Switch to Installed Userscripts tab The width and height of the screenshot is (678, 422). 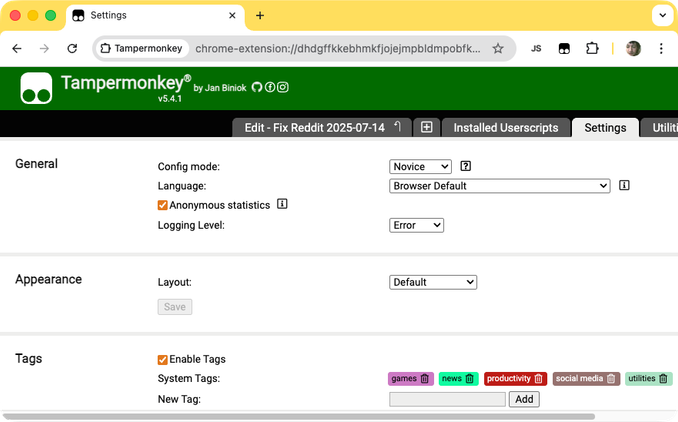point(506,128)
